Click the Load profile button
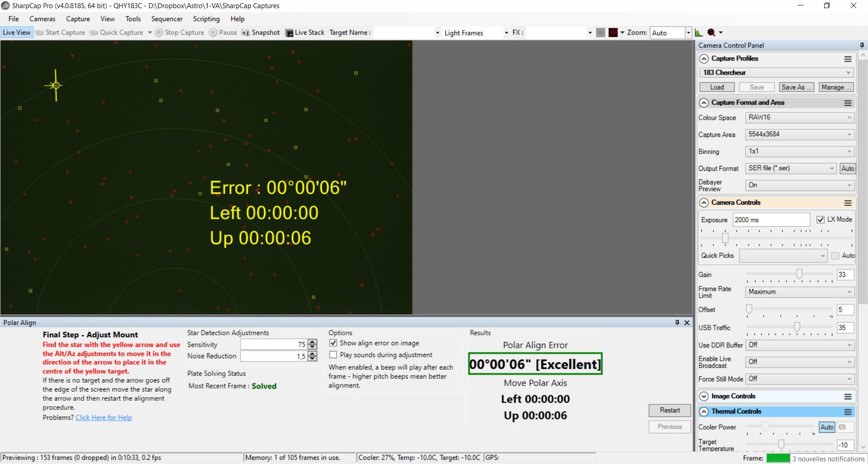This screenshot has width=868, height=464. tap(717, 87)
